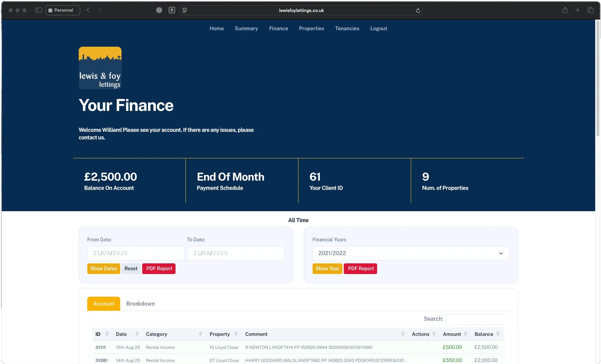601x364 pixels.
Task: Toggle the Safari sidebar
Action: tap(38, 10)
